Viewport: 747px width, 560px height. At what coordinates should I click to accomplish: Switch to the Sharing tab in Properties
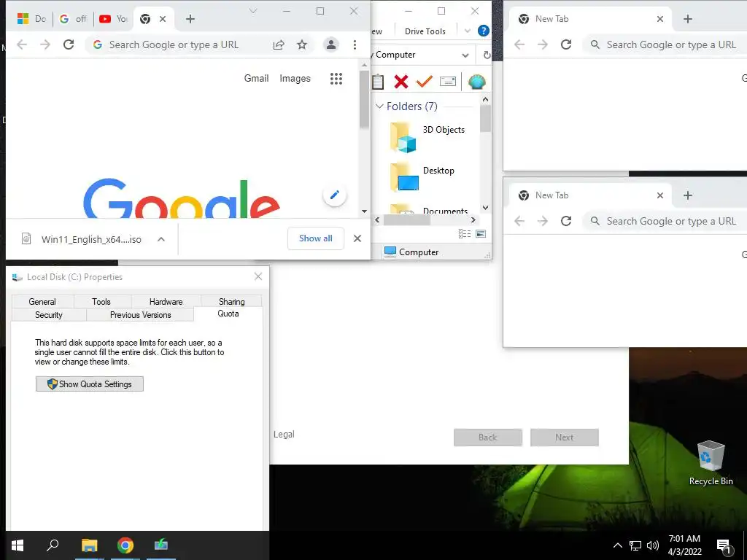coord(231,301)
